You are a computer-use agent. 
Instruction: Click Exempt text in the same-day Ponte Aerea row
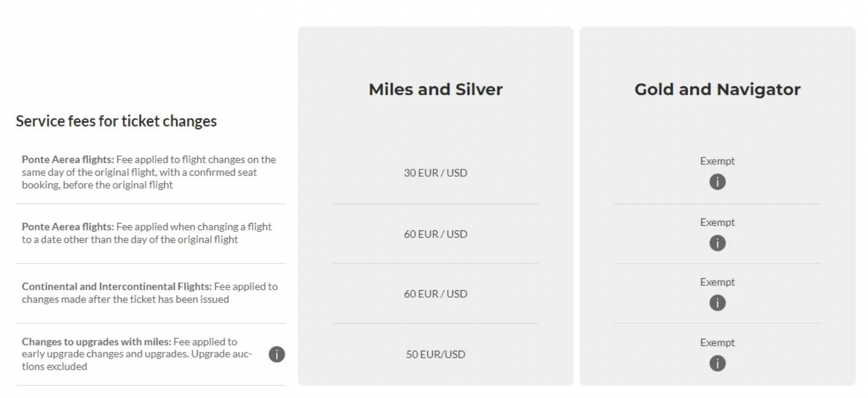[x=717, y=161]
